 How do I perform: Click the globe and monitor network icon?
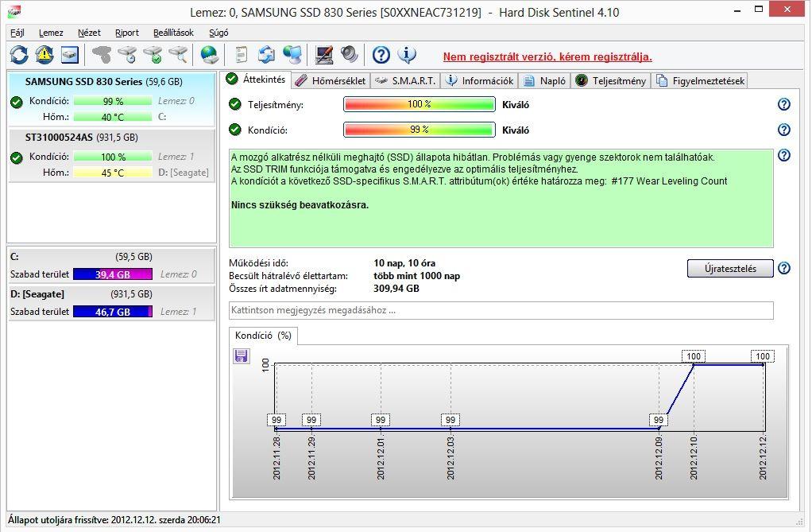pyautogui.click(x=292, y=55)
